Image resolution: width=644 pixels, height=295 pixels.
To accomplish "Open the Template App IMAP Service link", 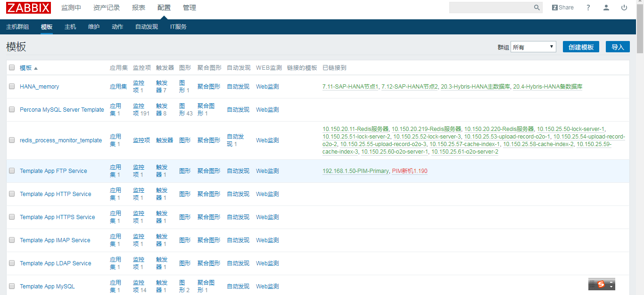I will [55, 240].
